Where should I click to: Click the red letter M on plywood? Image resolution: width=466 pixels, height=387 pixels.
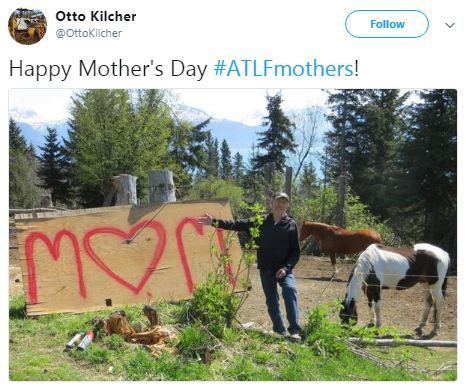[x=54, y=265]
